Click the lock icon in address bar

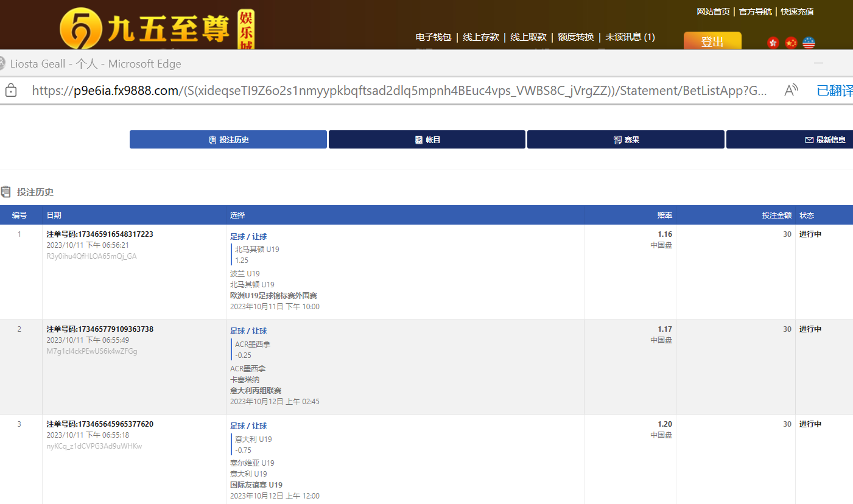tap(10, 91)
